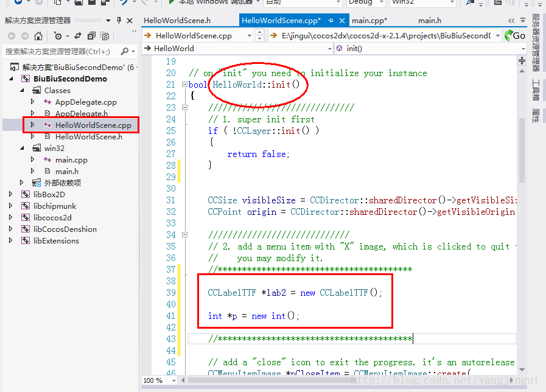Click the Home icon in Solution Explorer
Viewport: 546px width, 392px height.
(38, 36)
